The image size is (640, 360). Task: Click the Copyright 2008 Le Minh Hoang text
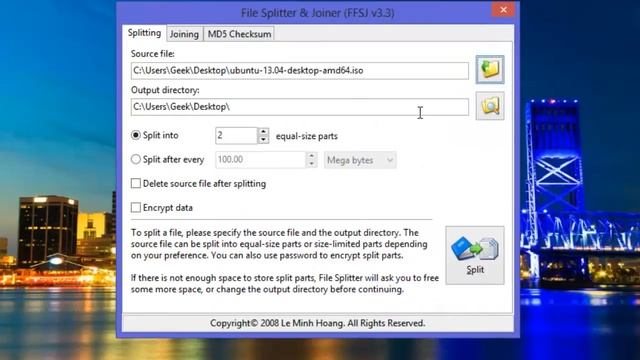point(318,323)
